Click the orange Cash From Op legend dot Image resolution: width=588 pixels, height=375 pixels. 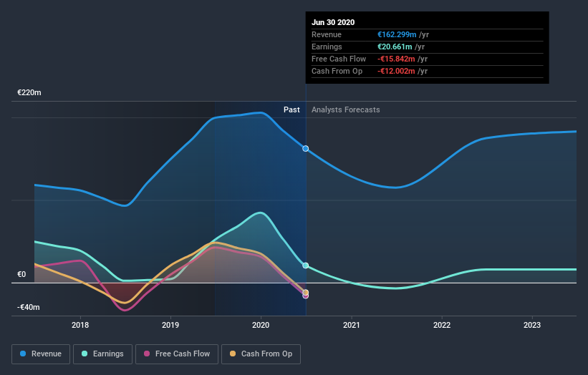[233, 354]
